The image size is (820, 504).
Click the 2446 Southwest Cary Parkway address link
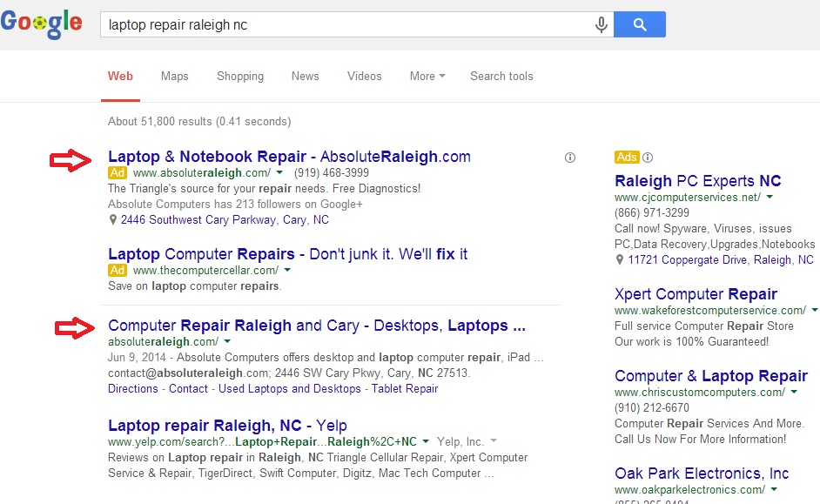click(225, 219)
